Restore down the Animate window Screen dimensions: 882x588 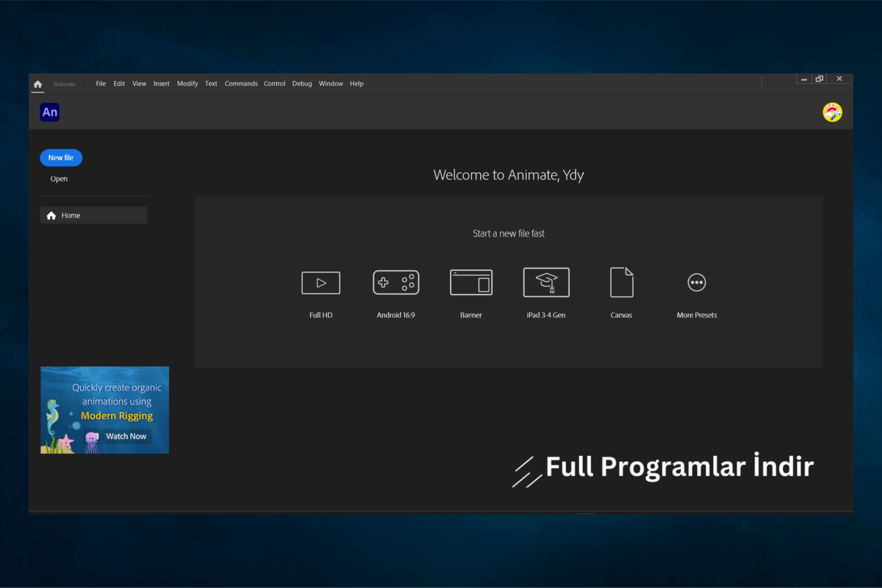coord(819,79)
